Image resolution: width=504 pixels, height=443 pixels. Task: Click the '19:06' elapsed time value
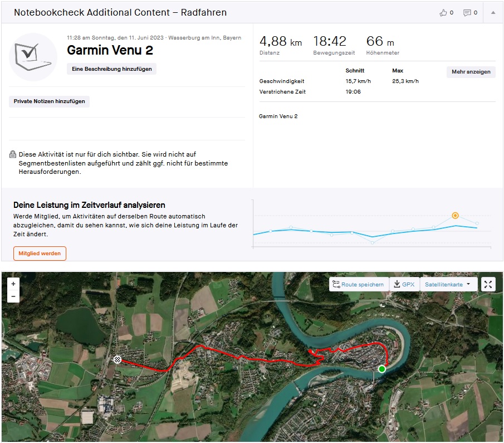pos(353,92)
